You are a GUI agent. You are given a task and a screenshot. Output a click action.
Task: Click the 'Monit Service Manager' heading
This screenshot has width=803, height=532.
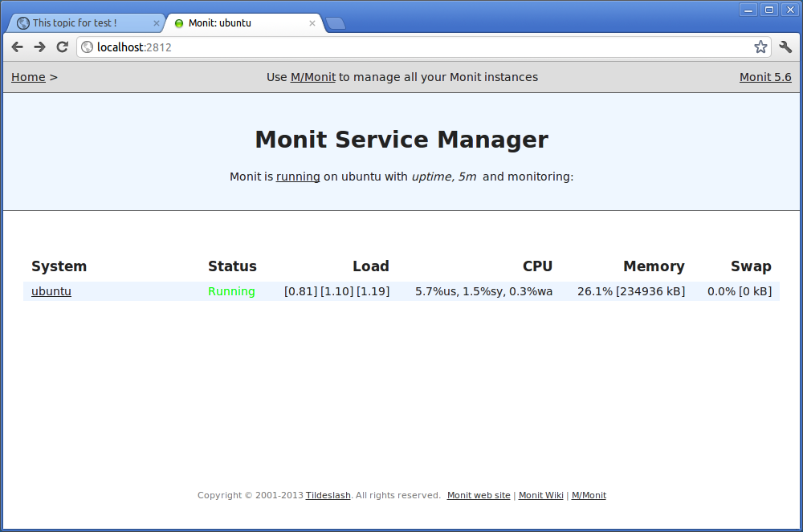401,140
